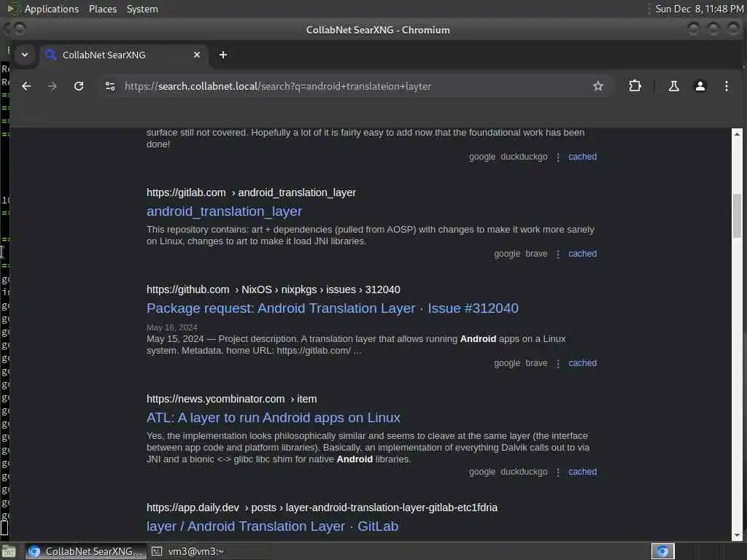The height and width of the screenshot is (560, 747).
Task: Click the https://app.daily.dev URL text
Action: pos(193,507)
